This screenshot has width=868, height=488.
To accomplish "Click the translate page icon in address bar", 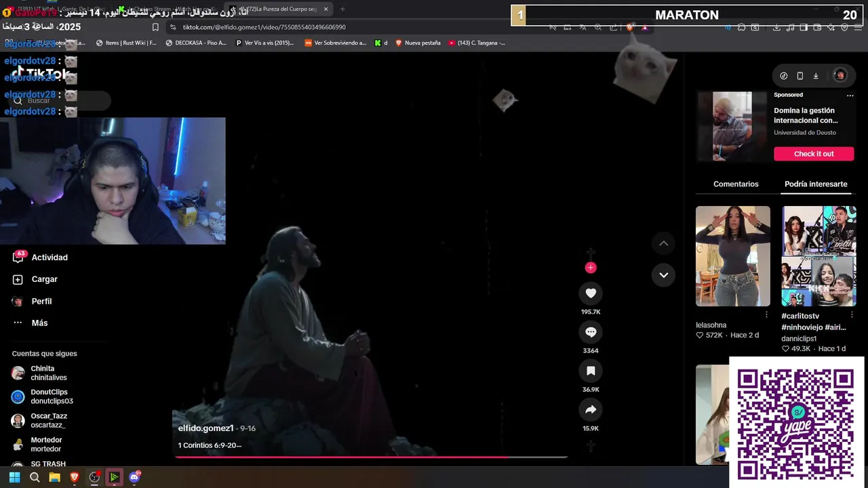I will [x=583, y=27].
